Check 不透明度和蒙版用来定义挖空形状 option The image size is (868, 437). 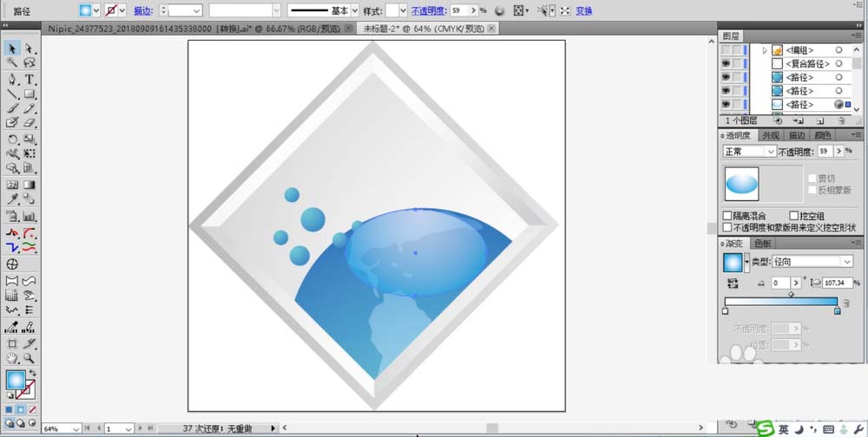click(727, 227)
